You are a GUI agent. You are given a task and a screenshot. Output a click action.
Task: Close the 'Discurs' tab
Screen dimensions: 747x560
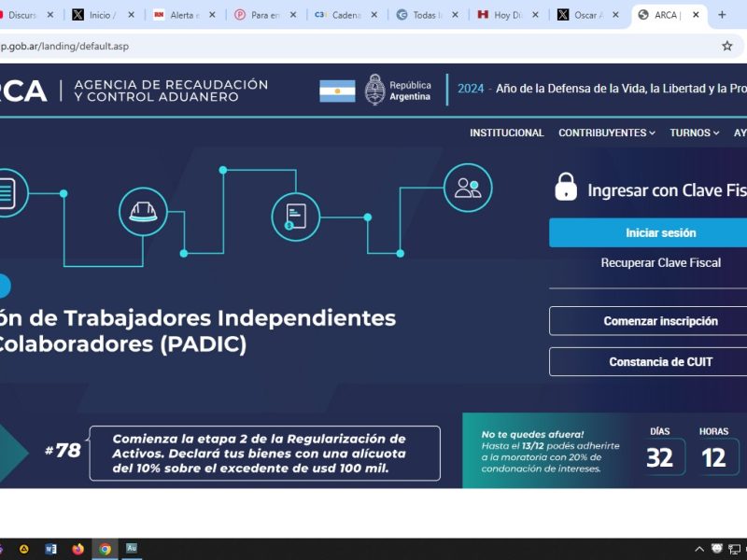pyautogui.click(x=50, y=15)
